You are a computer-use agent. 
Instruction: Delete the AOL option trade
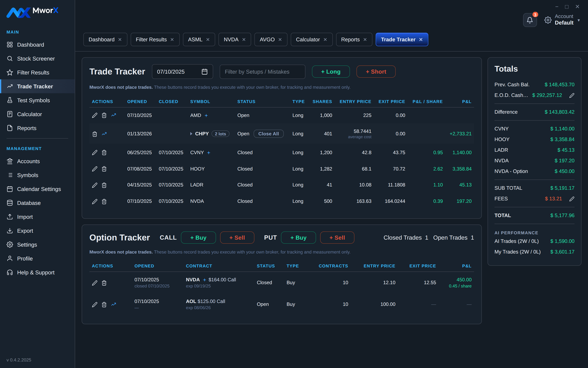point(104,305)
